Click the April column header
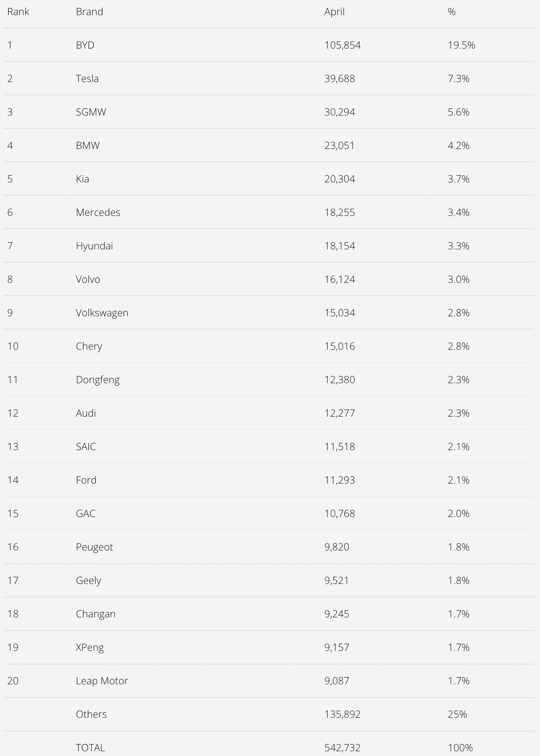The image size is (540, 756). click(335, 12)
